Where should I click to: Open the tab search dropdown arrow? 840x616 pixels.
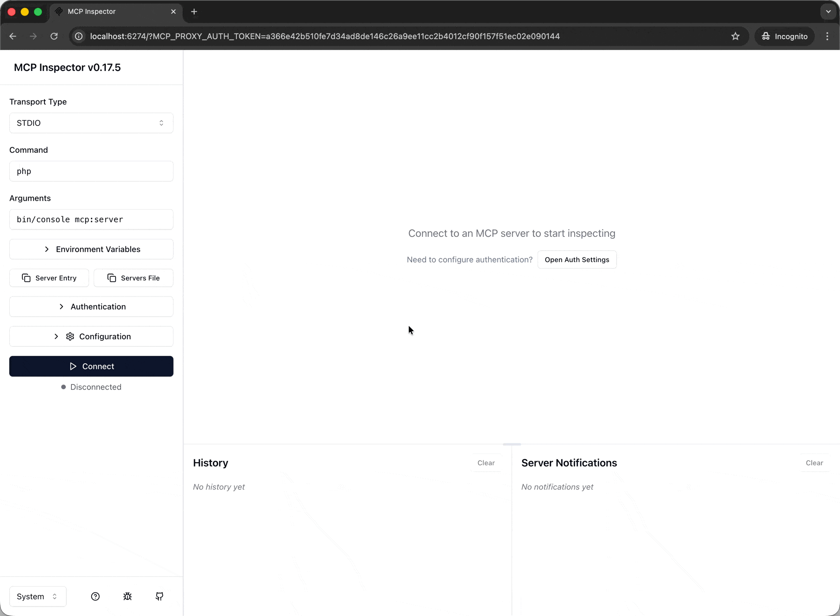click(x=828, y=12)
